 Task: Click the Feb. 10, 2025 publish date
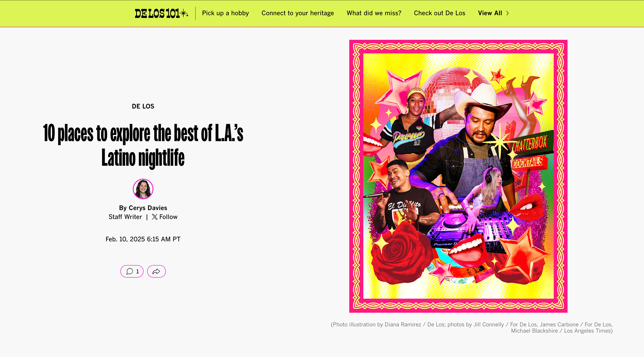click(143, 239)
